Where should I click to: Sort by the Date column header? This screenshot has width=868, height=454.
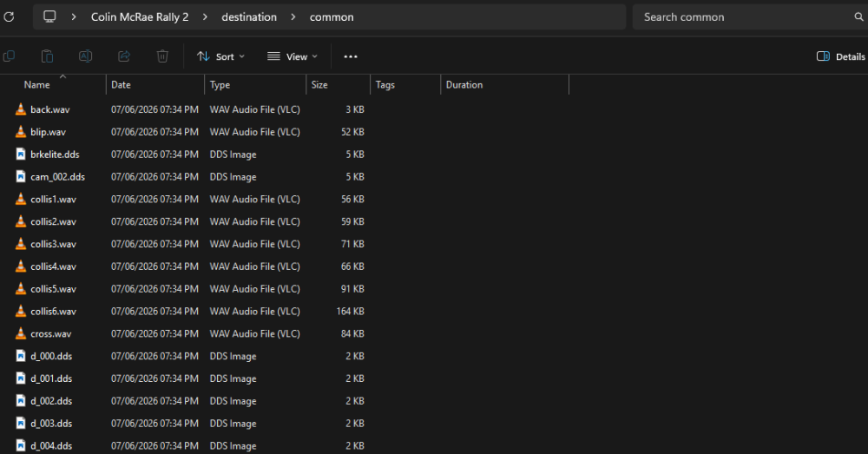121,85
